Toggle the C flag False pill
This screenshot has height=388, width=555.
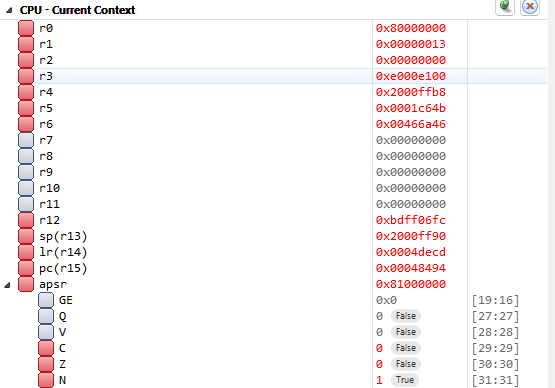click(406, 348)
